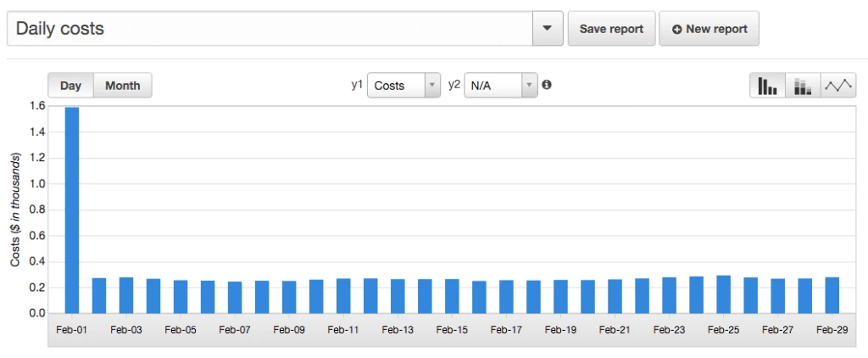Click the Feb-29 cost bar
This screenshot has height=358, width=868.
click(x=832, y=295)
